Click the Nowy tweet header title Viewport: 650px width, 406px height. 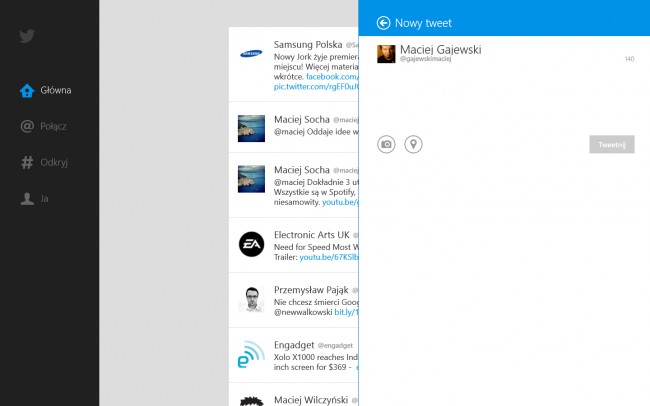coord(423,23)
